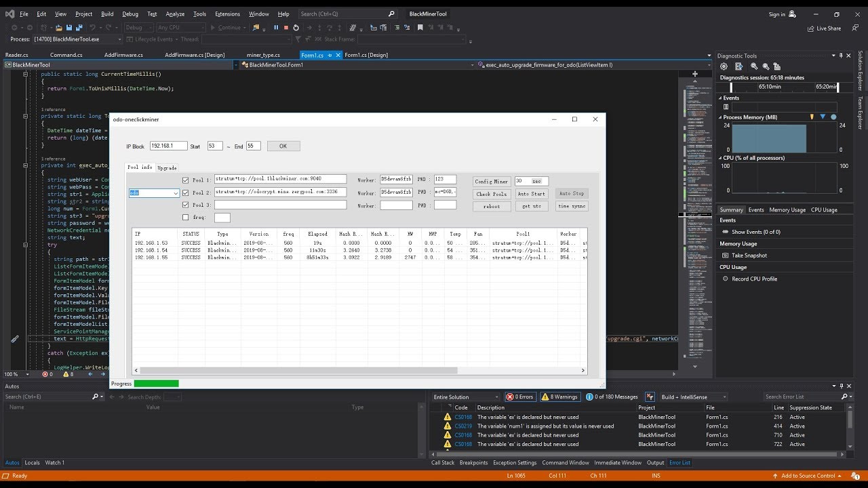Click the Open File folder icon
Image resolution: width=868 pixels, height=488 pixels.
tap(59, 28)
